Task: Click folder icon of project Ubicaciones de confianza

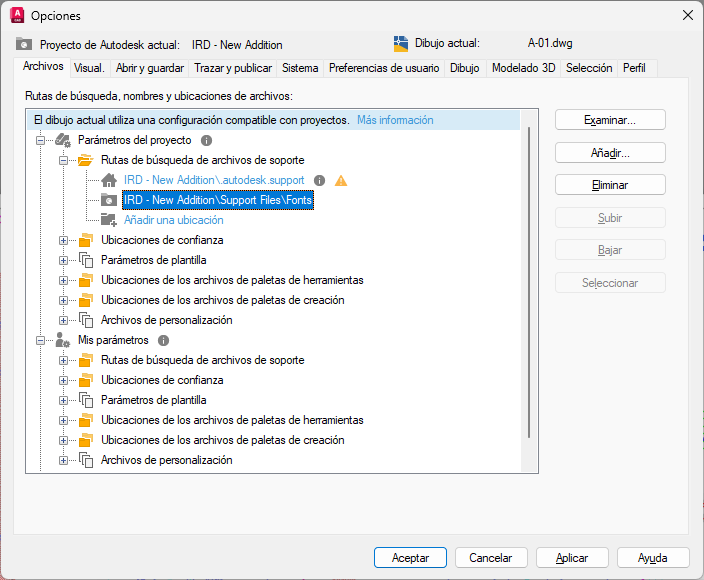Action: tap(86, 240)
